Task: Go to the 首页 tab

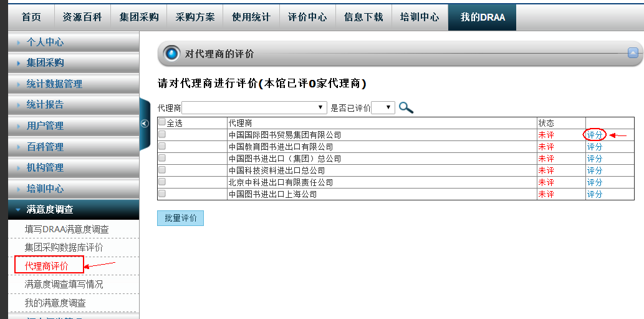Action: tap(31, 17)
